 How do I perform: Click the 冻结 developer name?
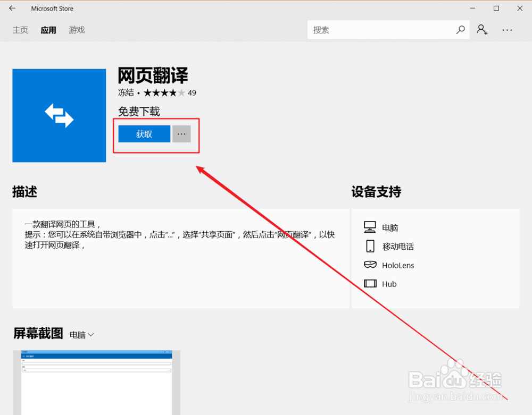tap(126, 92)
